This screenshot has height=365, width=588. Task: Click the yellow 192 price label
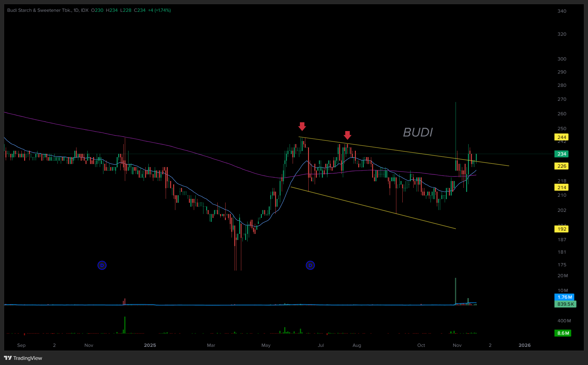pyautogui.click(x=561, y=229)
